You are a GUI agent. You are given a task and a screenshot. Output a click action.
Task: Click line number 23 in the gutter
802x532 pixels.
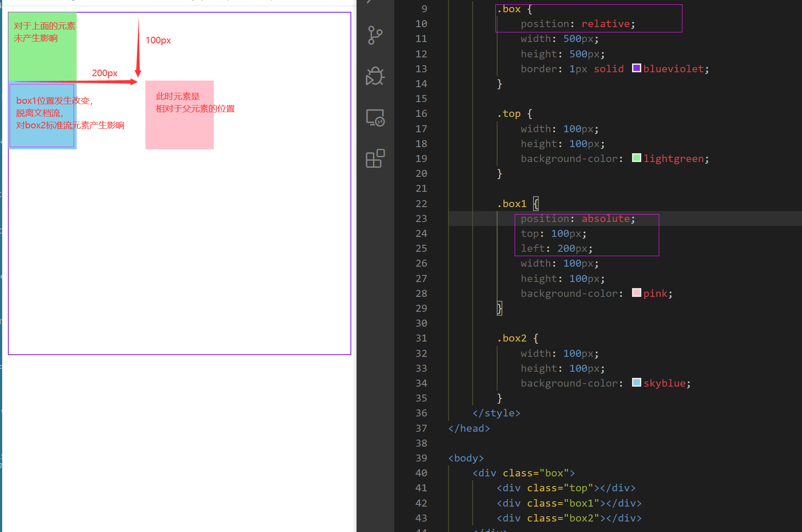(421, 218)
